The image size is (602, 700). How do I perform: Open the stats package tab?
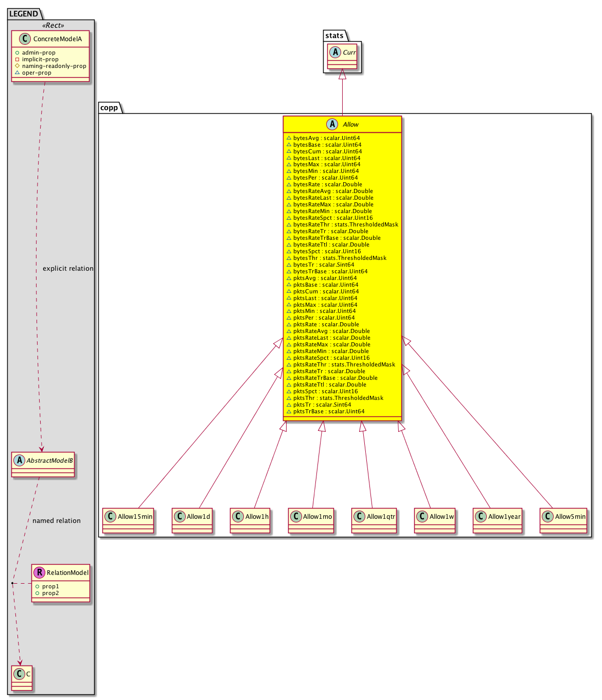[x=334, y=36]
